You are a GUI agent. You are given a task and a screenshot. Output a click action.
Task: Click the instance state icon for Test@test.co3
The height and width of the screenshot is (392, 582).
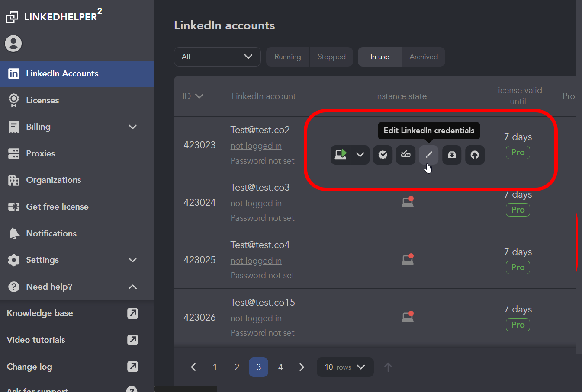408,202
